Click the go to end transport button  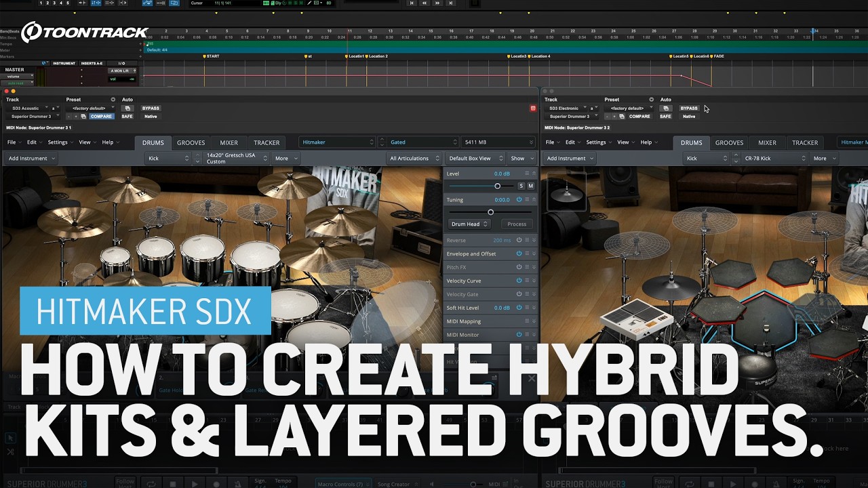click(x=450, y=3)
